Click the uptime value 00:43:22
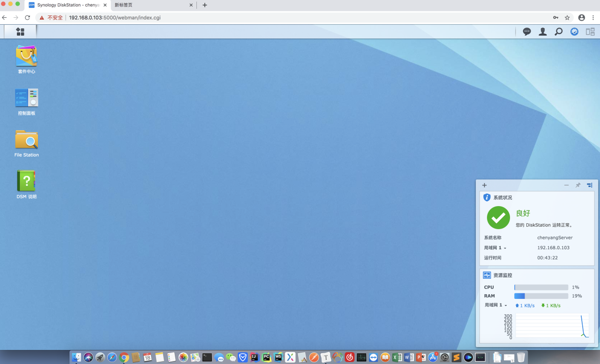 [547, 258]
